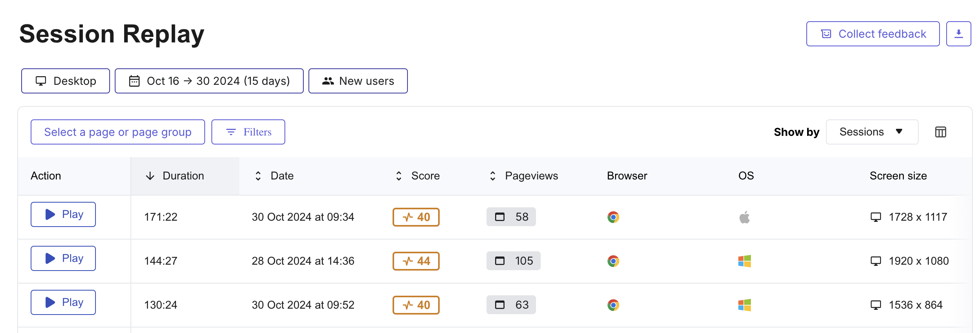This screenshot has width=980, height=333.
Task: Click the Chrome icon in first row
Action: [613, 217]
